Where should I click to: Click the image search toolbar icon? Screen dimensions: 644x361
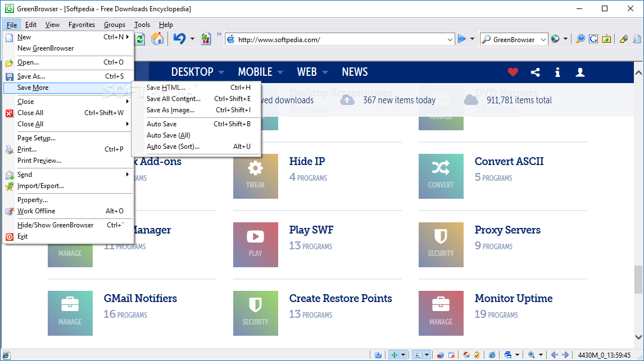(x=606, y=39)
